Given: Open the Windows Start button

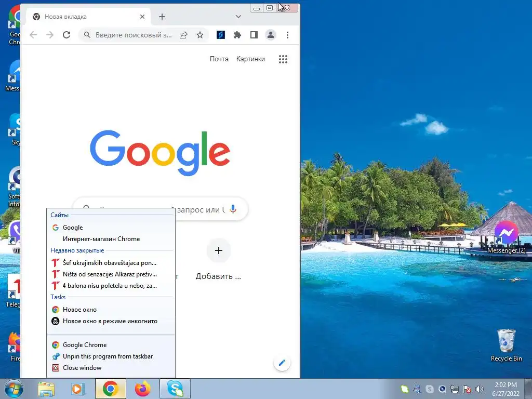Looking at the screenshot, I should click(14, 389).
